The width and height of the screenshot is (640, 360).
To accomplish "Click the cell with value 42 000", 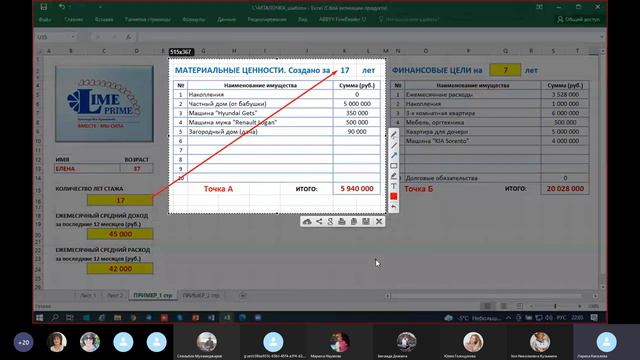I will coord(120,269).
